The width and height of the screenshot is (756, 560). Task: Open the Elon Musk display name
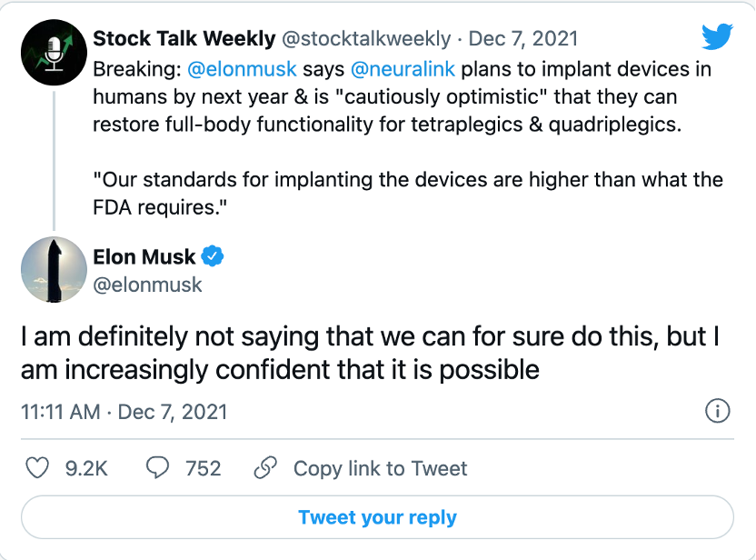(144, 256)
